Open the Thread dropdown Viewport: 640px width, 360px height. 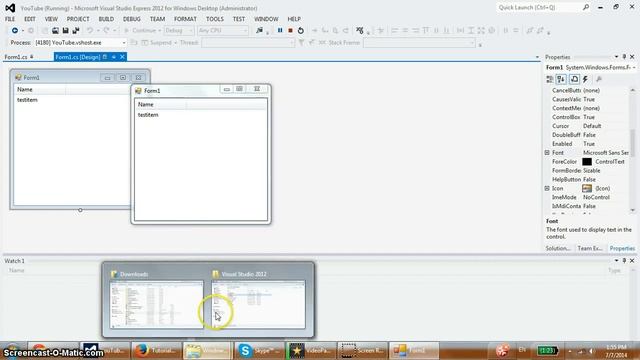(x=292, y=42)
